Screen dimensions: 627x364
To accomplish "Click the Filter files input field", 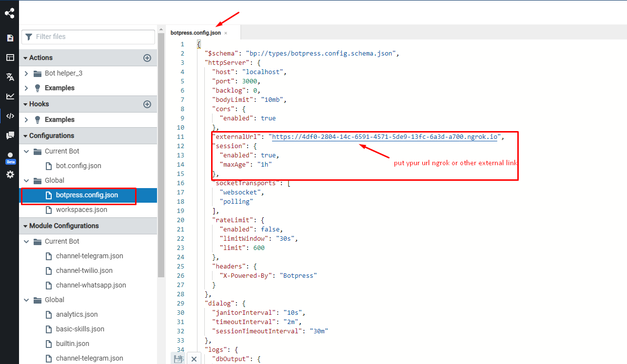I will [88, 37].
